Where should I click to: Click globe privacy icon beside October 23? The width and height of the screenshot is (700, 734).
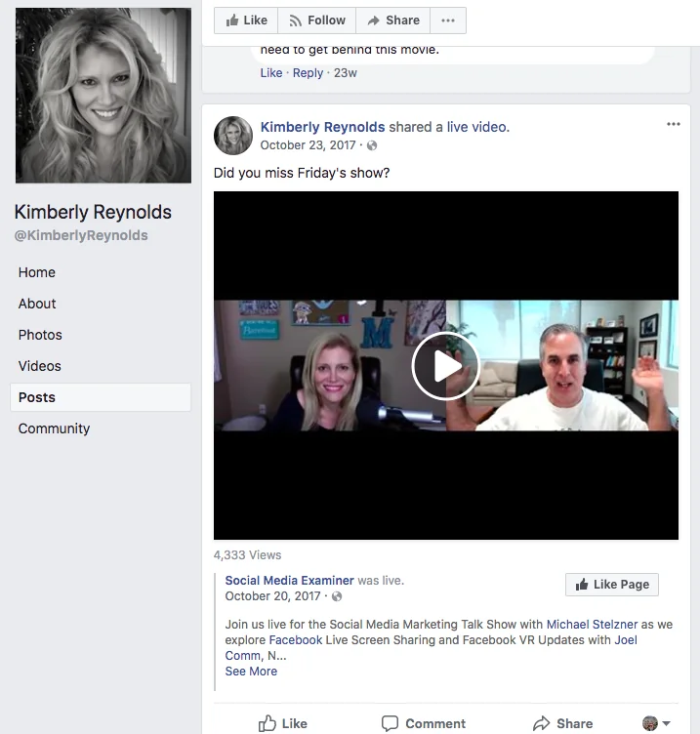[x=372, y=145]
